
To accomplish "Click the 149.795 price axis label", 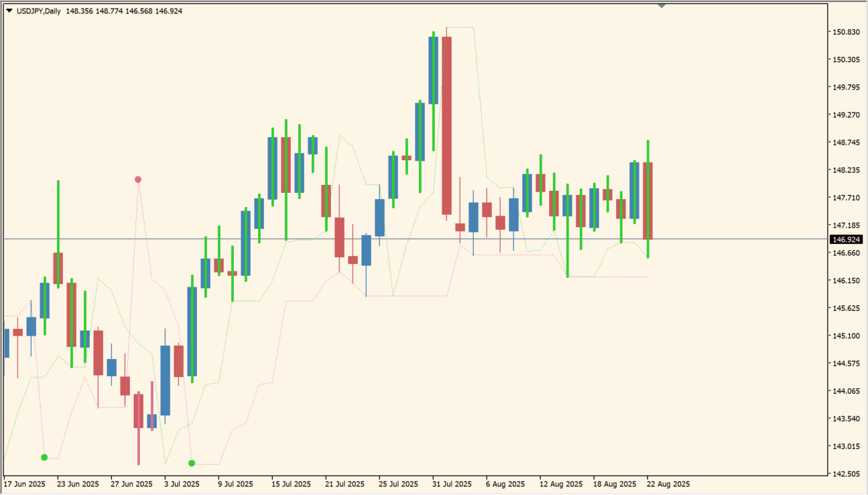I will [846, 87].
